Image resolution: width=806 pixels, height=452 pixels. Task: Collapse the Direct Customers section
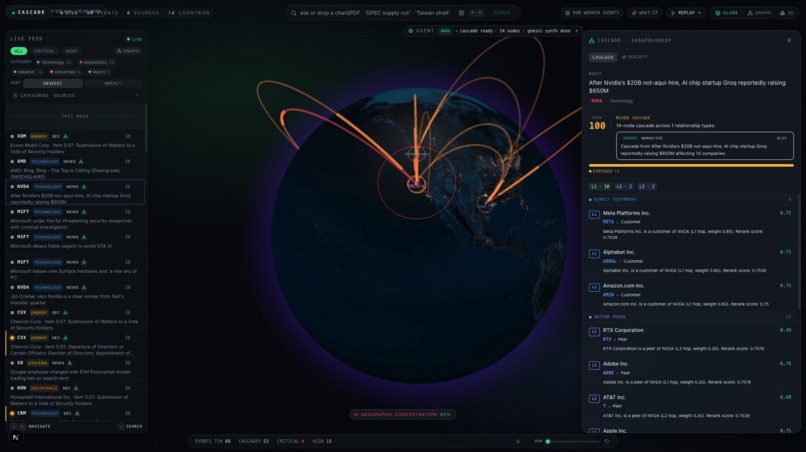coord(689,200)
